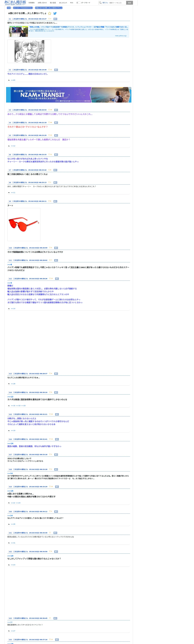Like post 10 with heart icon
Image resolution: width=194 pixels, height=644 pixels.
50,248
